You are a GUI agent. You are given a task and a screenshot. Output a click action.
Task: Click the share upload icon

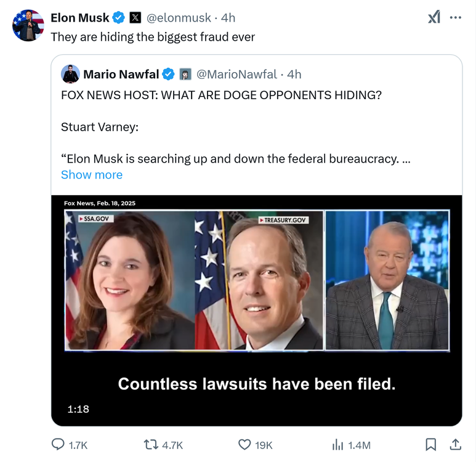(x=456, y=444)
